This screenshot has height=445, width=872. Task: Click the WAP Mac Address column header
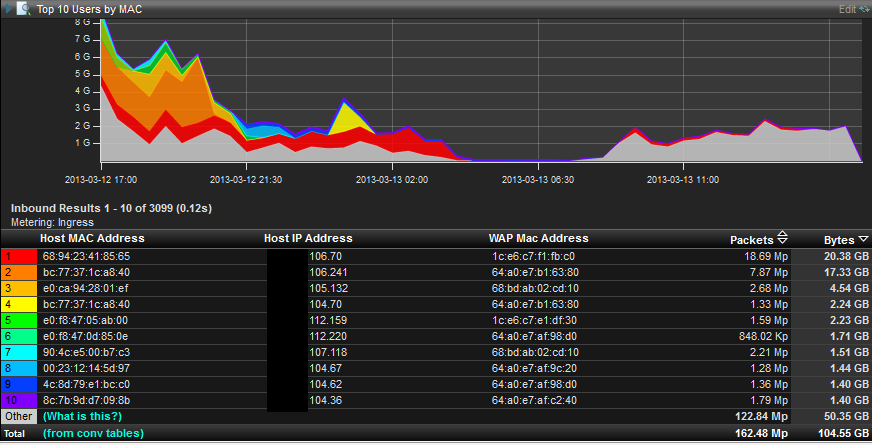click(x=538, y=239)
